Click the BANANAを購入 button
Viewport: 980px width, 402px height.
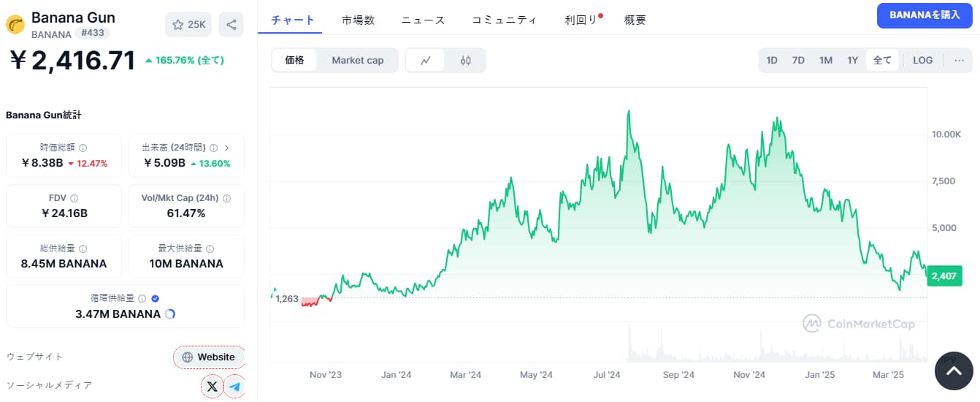925,15
